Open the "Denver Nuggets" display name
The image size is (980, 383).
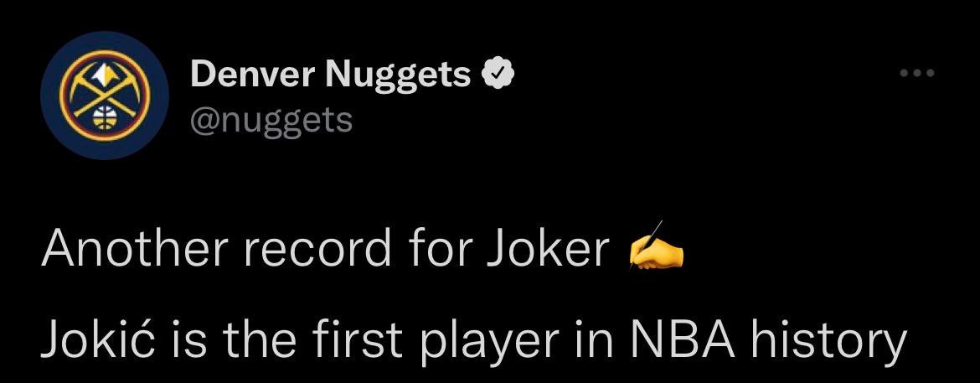coord(330,76)
